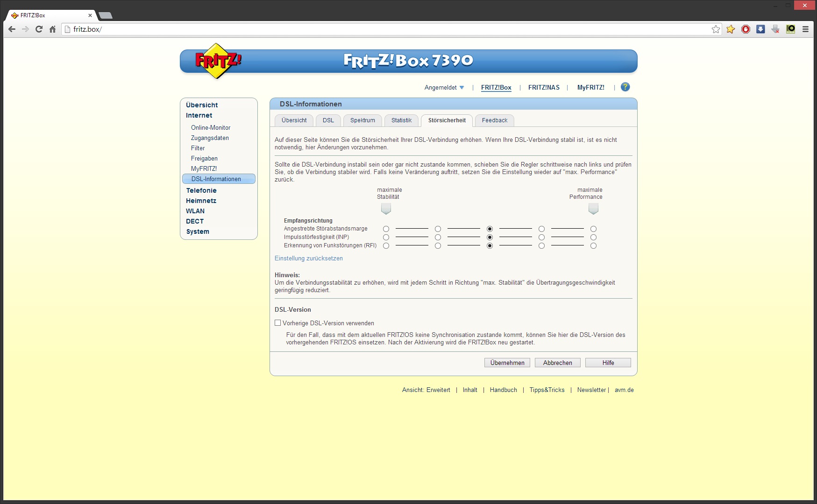Click the FRITZ!Box tab favicon
Image resolution: width=817 pixels, height=504 pixels.
point(15,15)
